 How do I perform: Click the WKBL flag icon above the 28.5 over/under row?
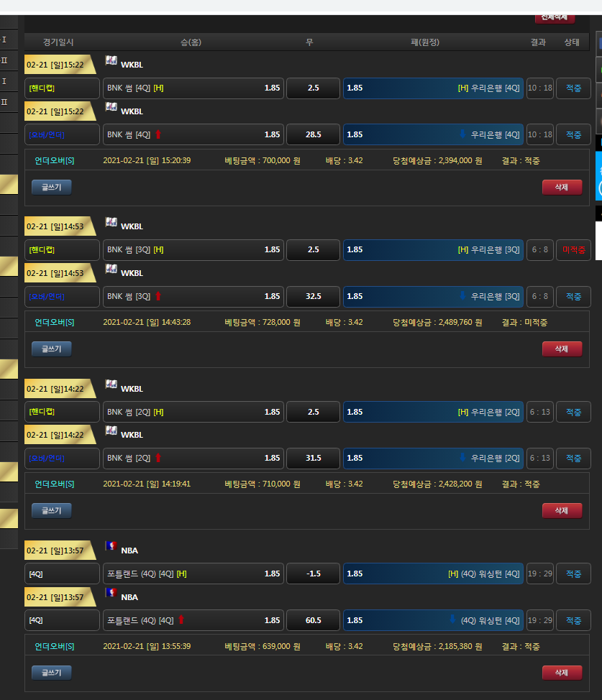click(111, 107)
